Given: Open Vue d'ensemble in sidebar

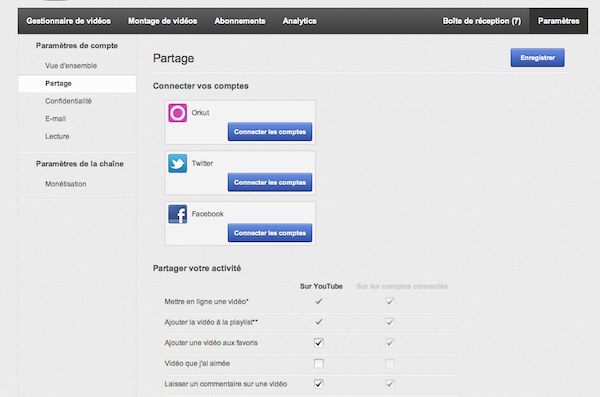Looking at the screenshot, I should 71,66.
